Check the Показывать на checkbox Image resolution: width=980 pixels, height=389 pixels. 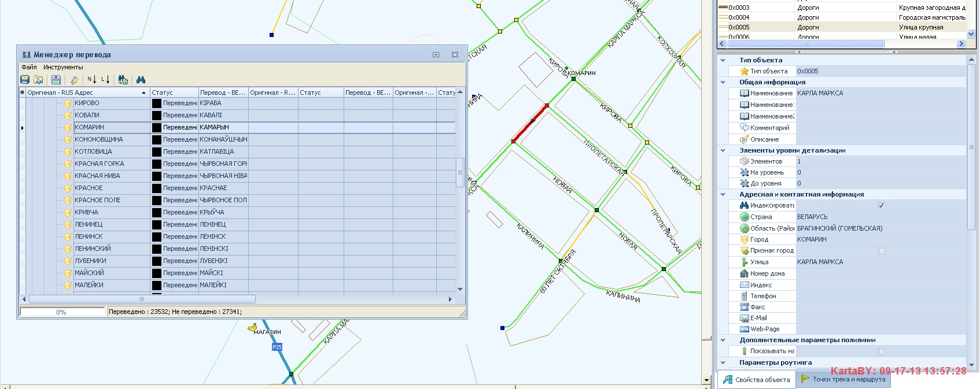tap(881, 351)
